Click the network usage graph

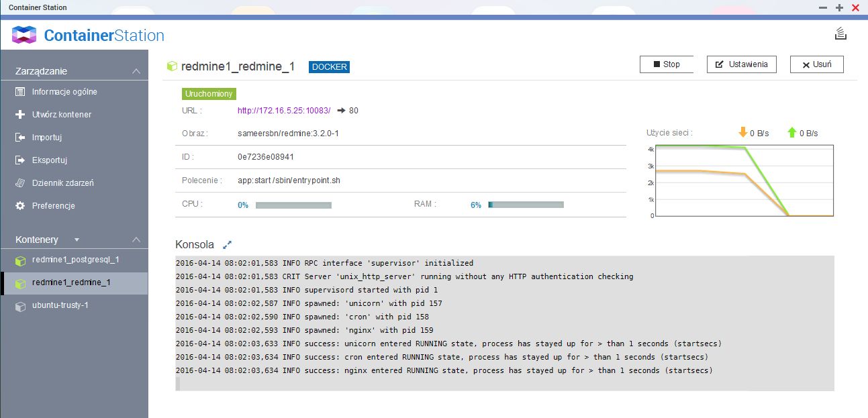744,181
